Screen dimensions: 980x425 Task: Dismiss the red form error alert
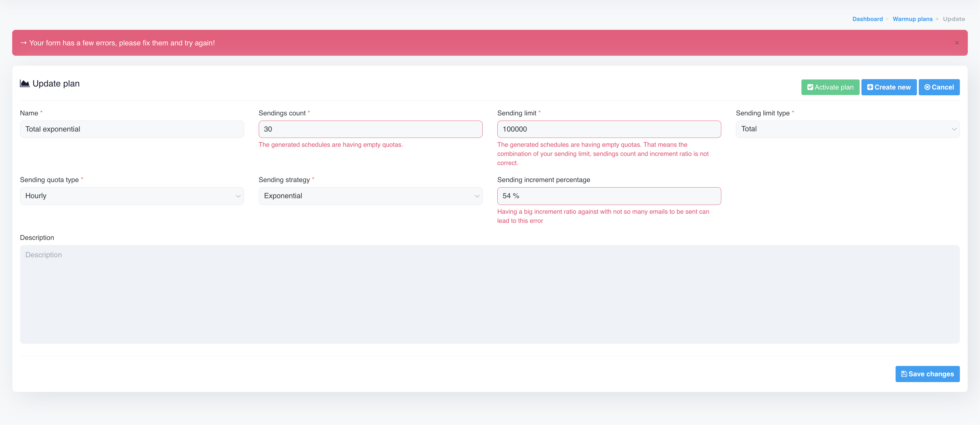[957, 43]
